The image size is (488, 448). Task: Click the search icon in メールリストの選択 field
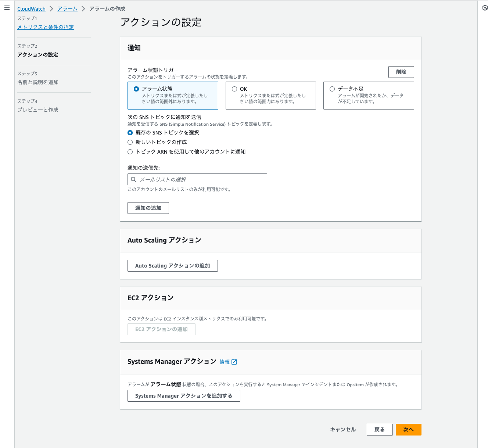pyautogui.click(x=134, y=179)
